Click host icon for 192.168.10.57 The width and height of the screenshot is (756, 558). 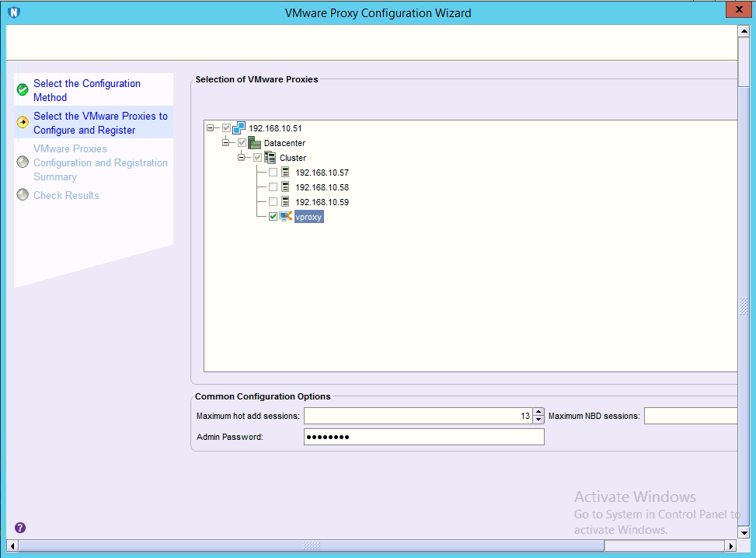(x=285, y=173)
